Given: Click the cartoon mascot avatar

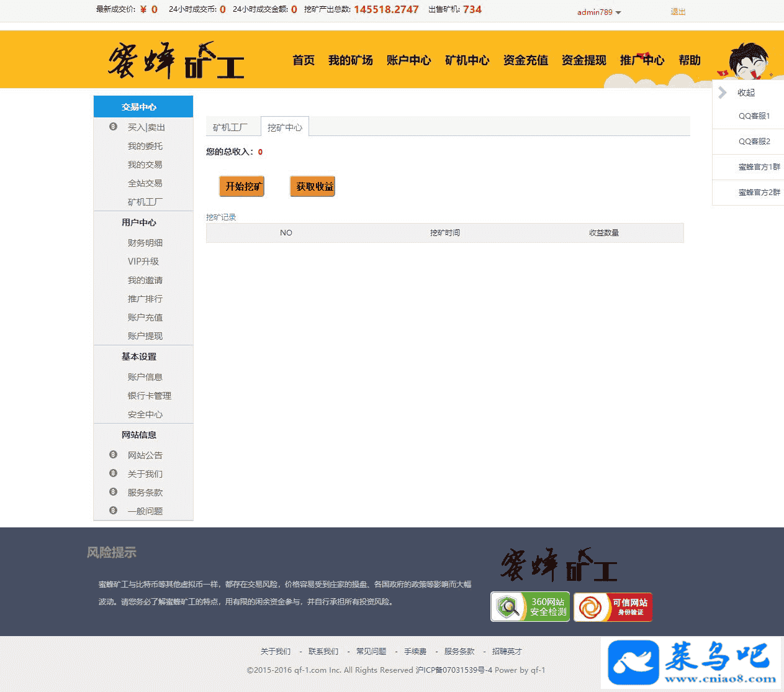Looking at the screenshot, I should coord(748,61).
